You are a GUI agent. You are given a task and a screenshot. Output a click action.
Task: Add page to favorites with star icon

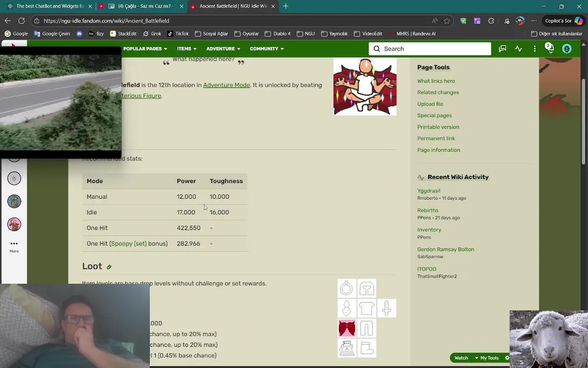point(447,21)
